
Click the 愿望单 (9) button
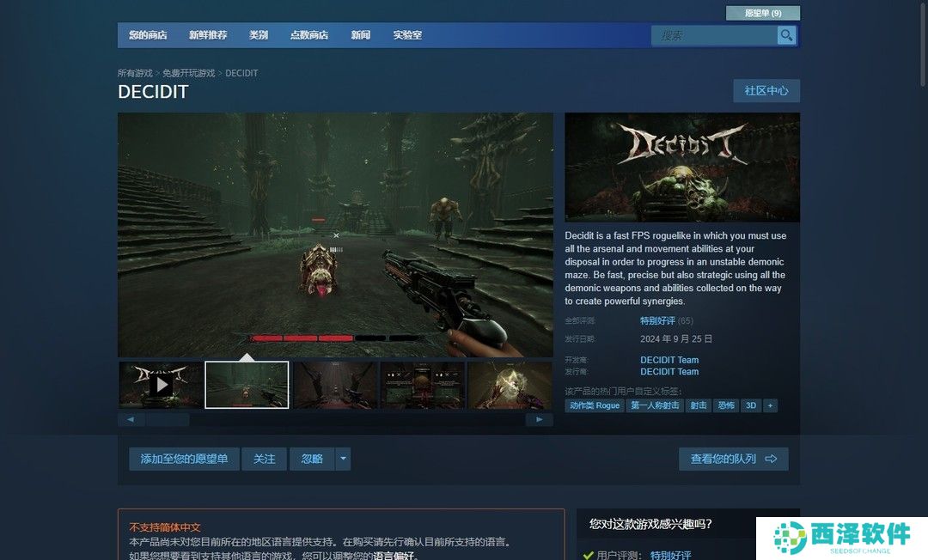click(x=762, y=13)
